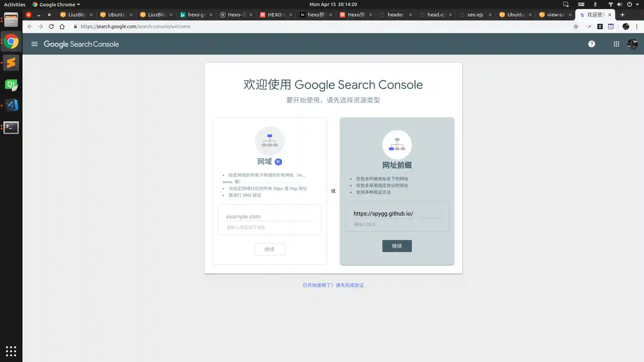Click the bookmark star icon in address bar

coord(576,26)
